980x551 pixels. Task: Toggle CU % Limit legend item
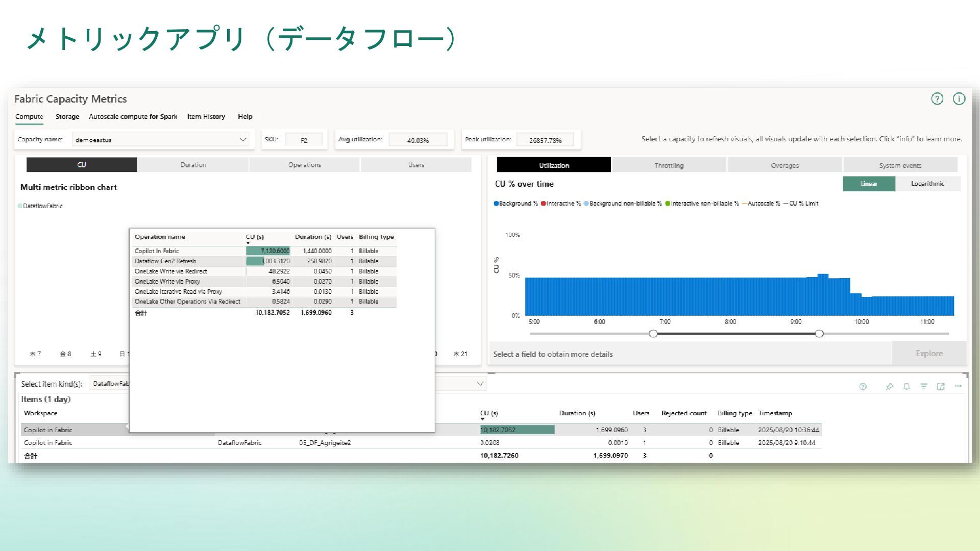click(x=801, y=204)
